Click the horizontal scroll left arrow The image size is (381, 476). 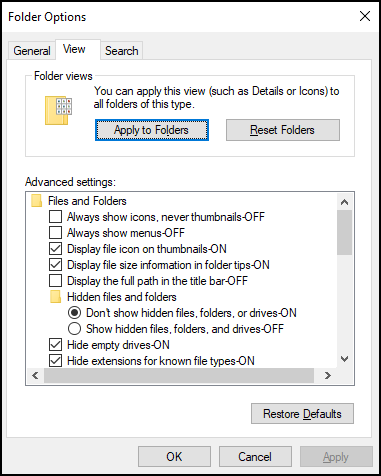tap(35, 376)
